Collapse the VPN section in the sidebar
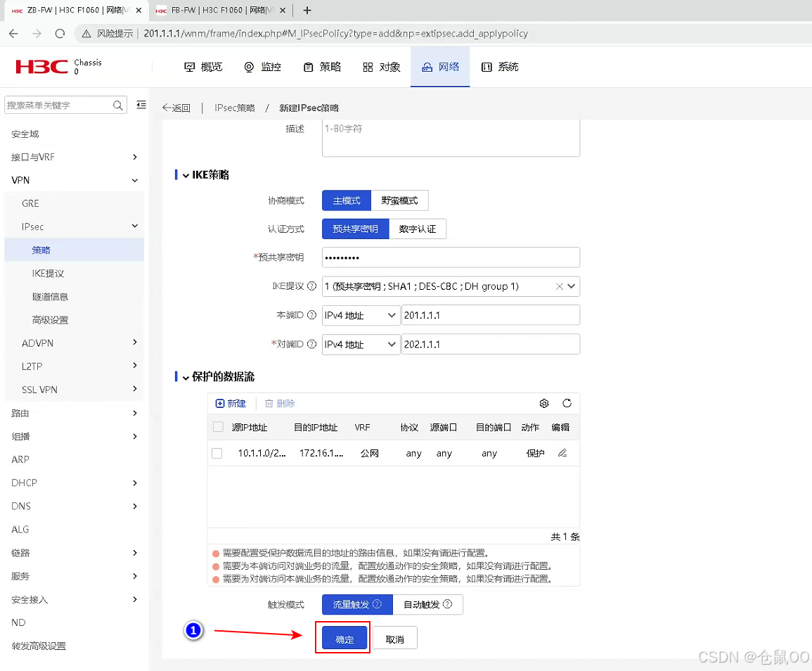Image resolution: width=812 pixels, height=671 pixels. pyautogui.click(x=134, y=180)
